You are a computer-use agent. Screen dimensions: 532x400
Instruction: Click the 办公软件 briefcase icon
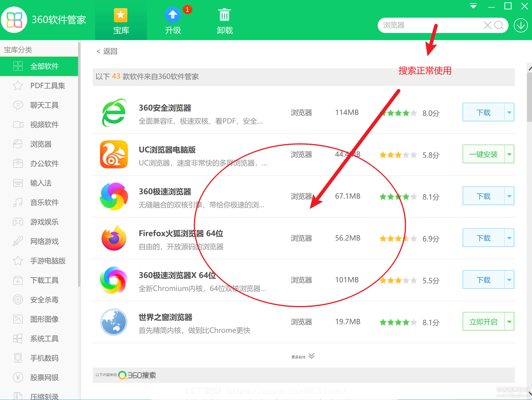pyautogui.click(x=18, y=164)
